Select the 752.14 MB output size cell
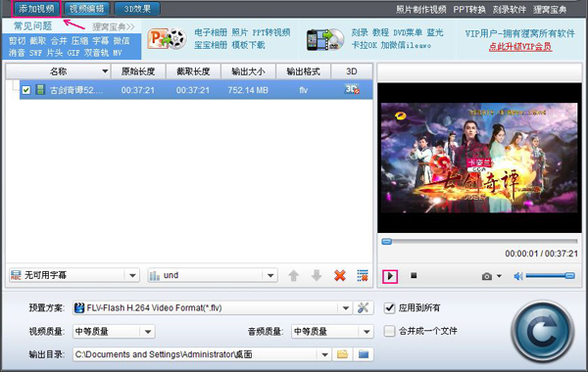 point(248,90)
